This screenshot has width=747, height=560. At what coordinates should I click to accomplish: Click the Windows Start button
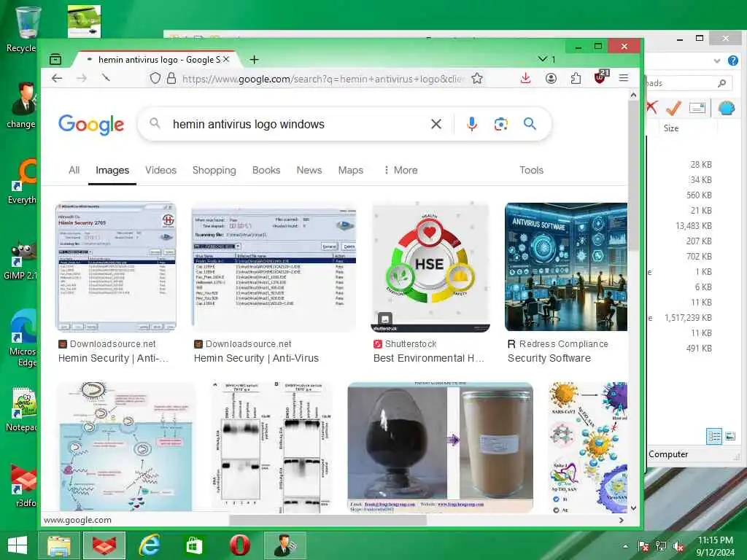tap(18, 545)
